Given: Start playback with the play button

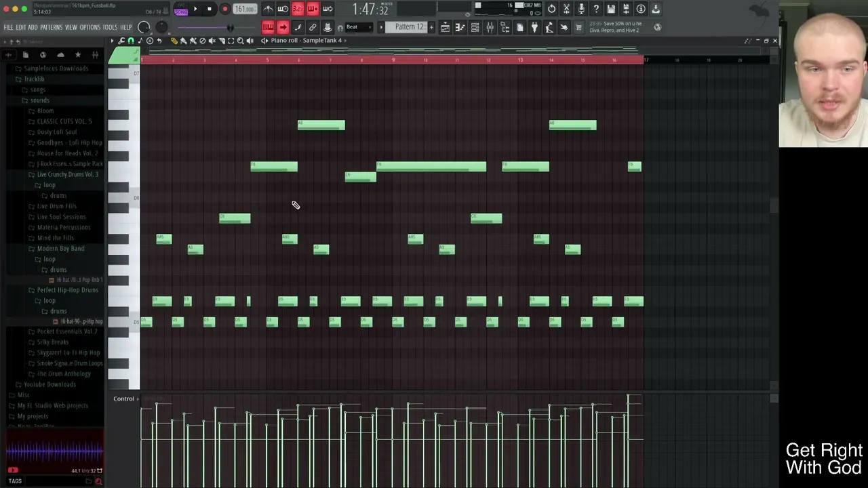Looking at the screenshot, I should pos(195,9).
